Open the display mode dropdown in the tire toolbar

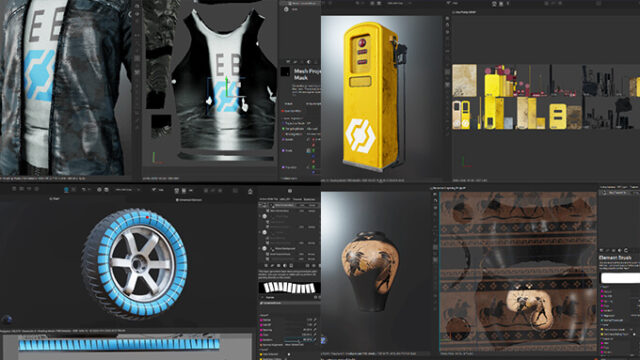click(x=127, y=190)
